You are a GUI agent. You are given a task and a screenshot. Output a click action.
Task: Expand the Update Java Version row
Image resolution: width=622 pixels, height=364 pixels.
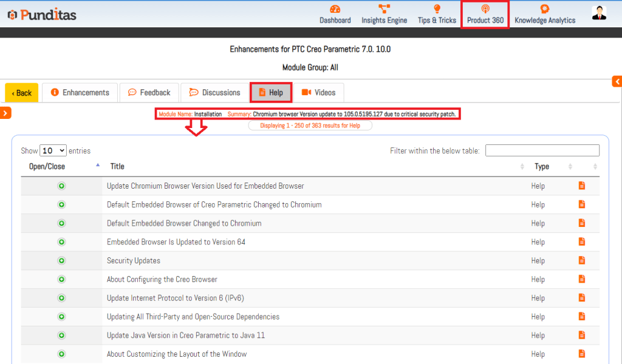61,335
